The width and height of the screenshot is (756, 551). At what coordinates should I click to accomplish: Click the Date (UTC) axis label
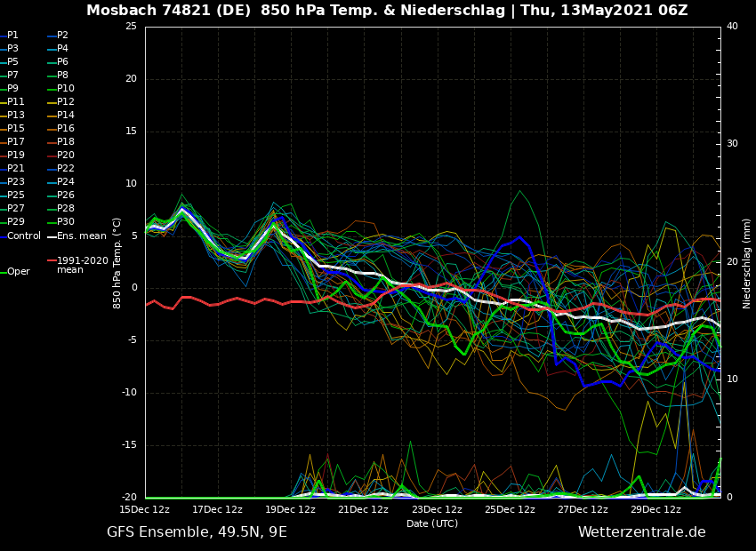click(x=432, y=524)
